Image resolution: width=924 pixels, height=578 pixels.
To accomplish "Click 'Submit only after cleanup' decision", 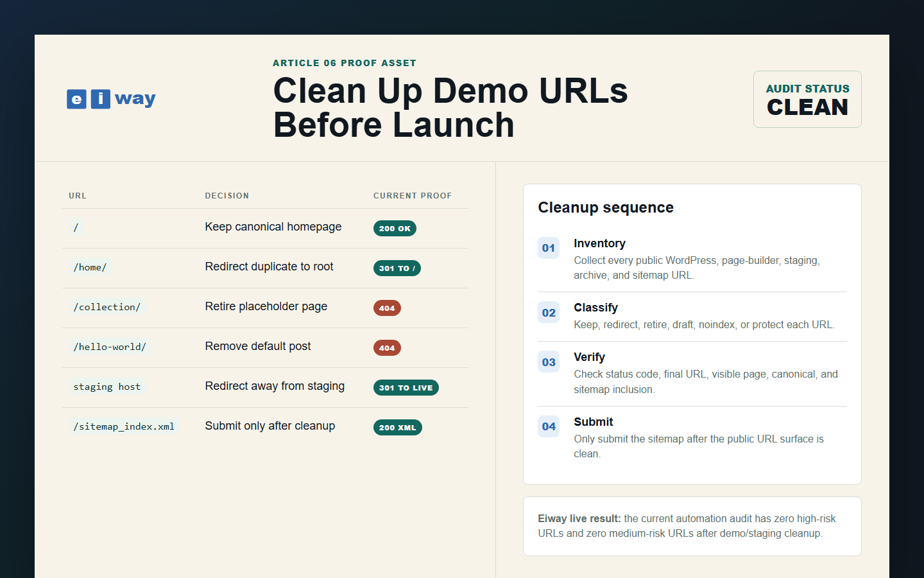I will click(x=270, y=426).
